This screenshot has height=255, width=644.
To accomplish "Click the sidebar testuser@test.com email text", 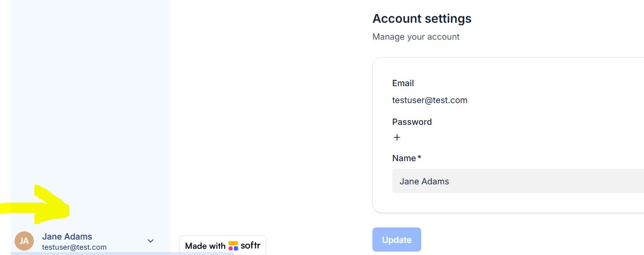I will [x=74, y=247].
